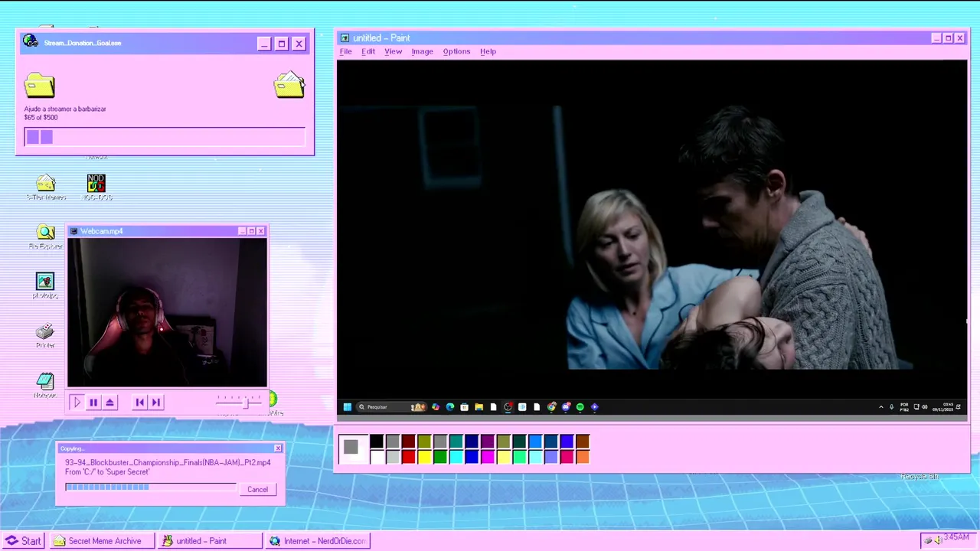Open the Notepad desktop icon
This screenshot has height=551, width=980.
45,385
